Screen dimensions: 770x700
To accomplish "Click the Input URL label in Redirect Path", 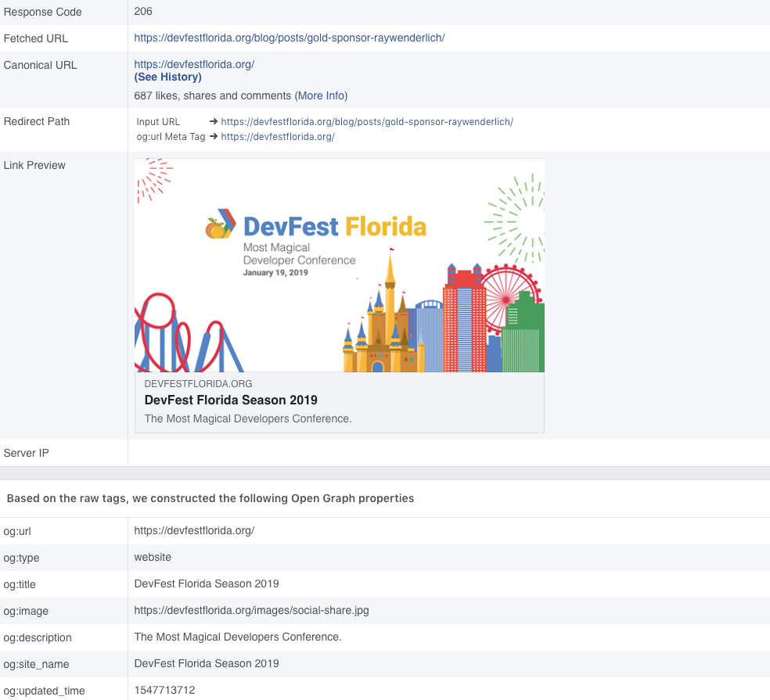I will pos(158,122).
